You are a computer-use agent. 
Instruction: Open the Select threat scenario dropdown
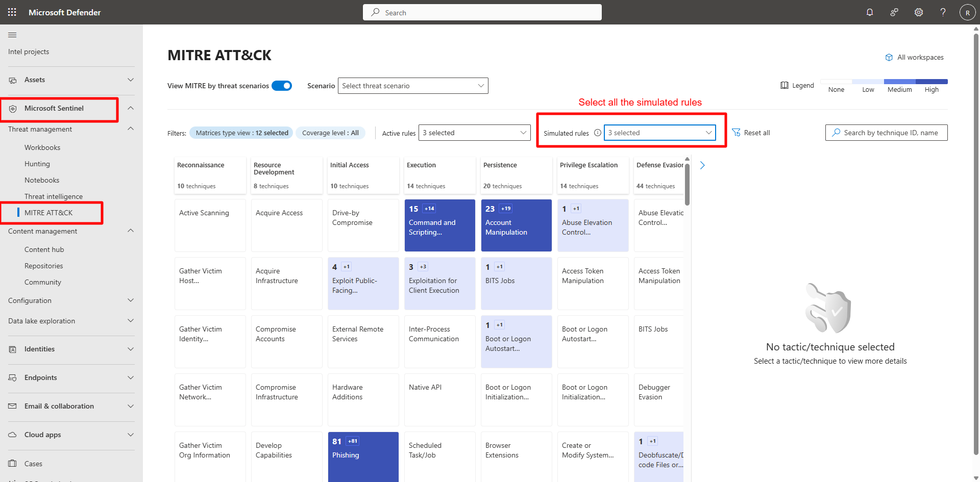pyautogui.click(x=413, y=86)
